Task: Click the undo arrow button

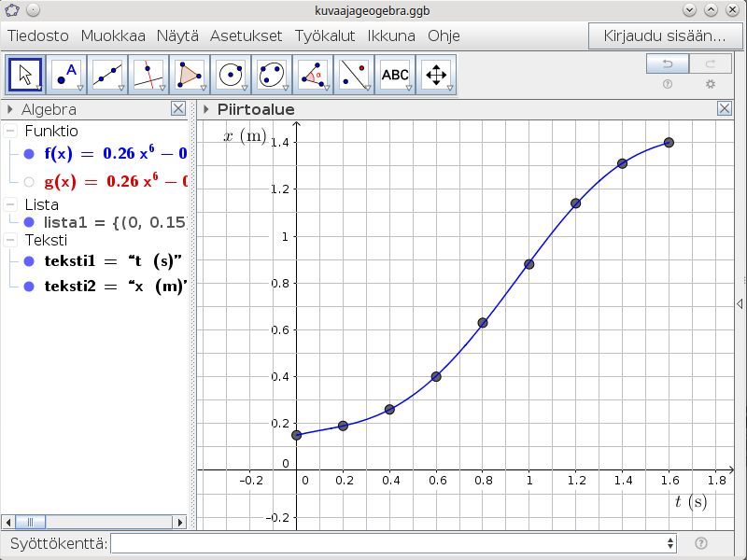Action: pos(667,63)
